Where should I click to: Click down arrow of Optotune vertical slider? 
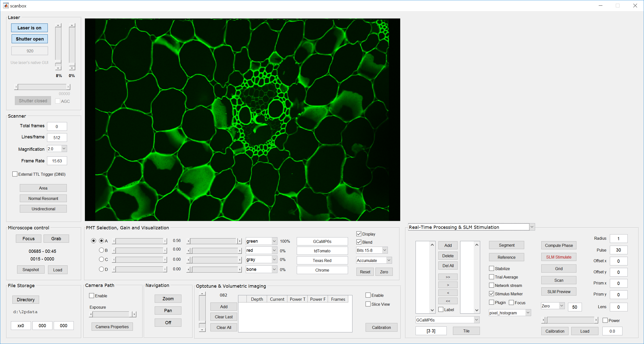coord(202,330)
